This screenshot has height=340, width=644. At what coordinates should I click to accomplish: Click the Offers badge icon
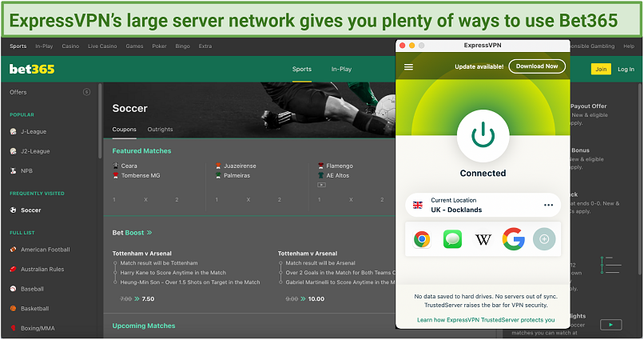[x=86, y=92]
